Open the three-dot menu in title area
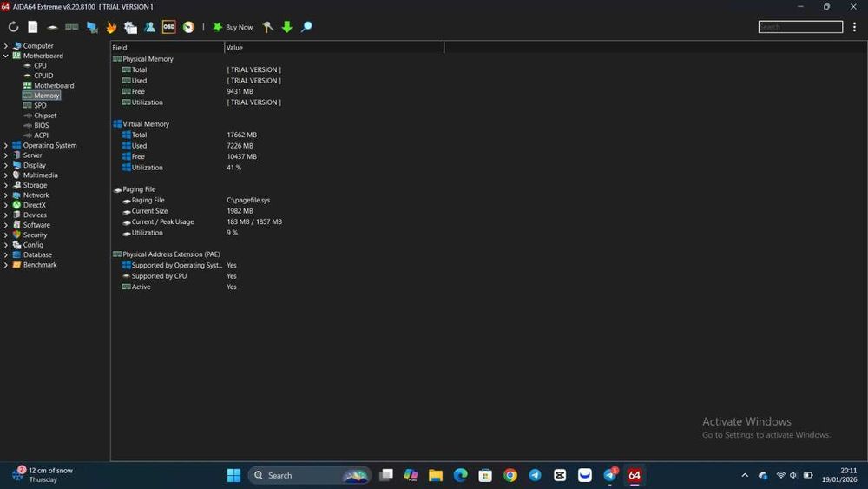 coord(854,27)
